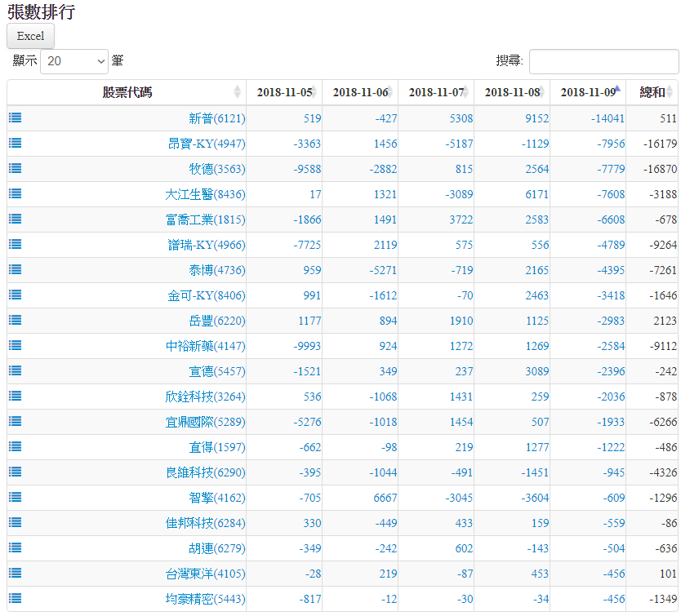Click the Excel export button
The width and height of the screenshot is (681, 616).
[x=30, y=36]
